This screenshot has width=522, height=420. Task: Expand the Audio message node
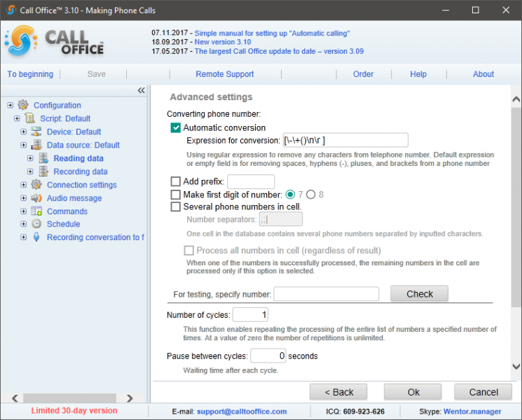[x=23, y=198]
